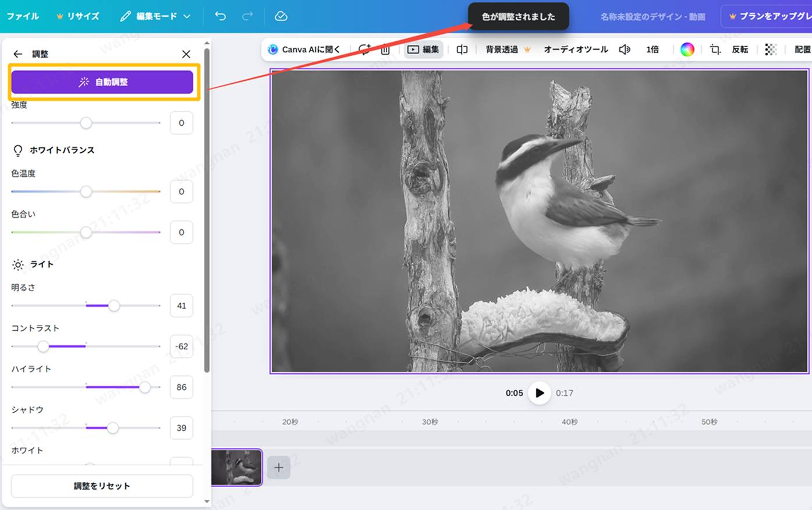Enable 背景透過 background removal
This screenshot has height=510, width=812.
click(x=501, y=49)
